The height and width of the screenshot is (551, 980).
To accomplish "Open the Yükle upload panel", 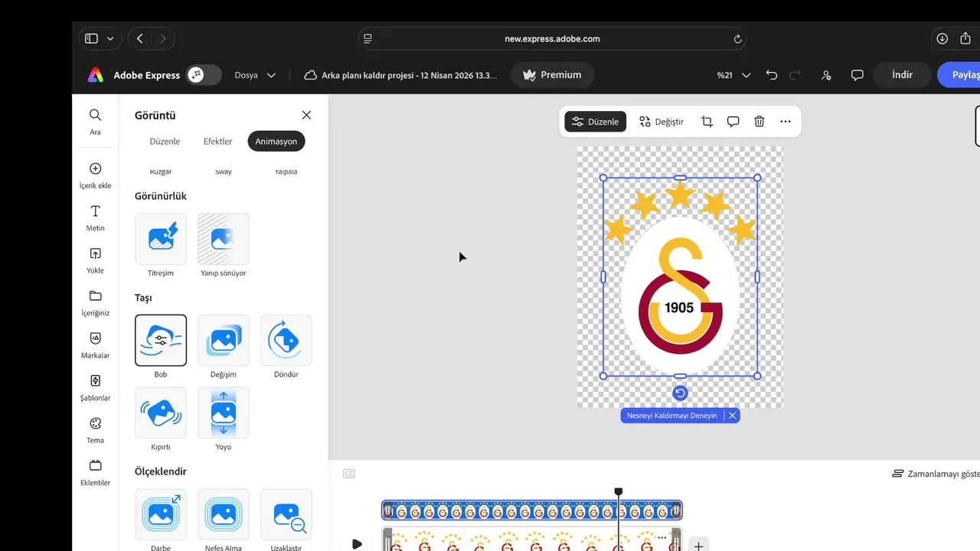I will tap(95, 261).
